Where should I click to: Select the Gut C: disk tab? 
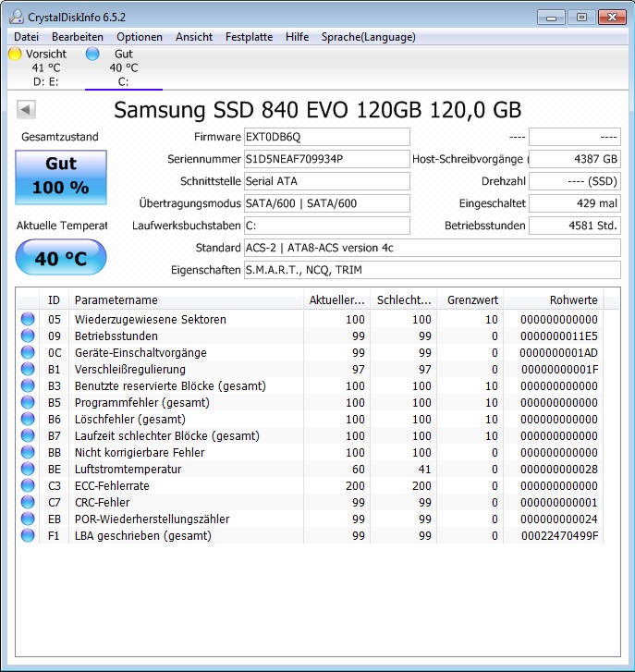pyautogui.click(x=124, y=67)
